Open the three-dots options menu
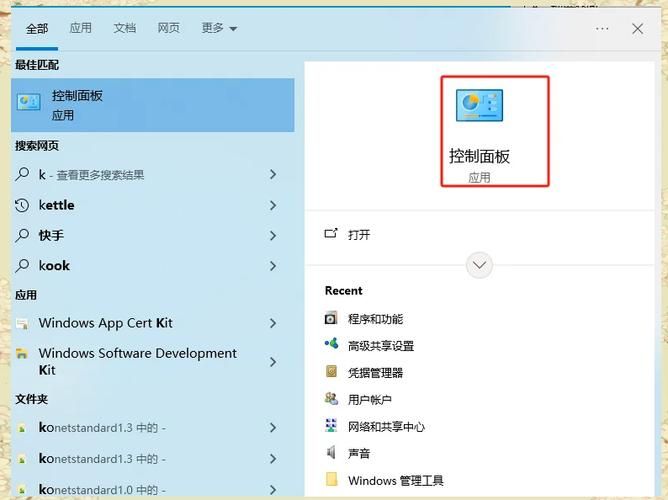Viewport: 668px width, 500px height. 602,29
